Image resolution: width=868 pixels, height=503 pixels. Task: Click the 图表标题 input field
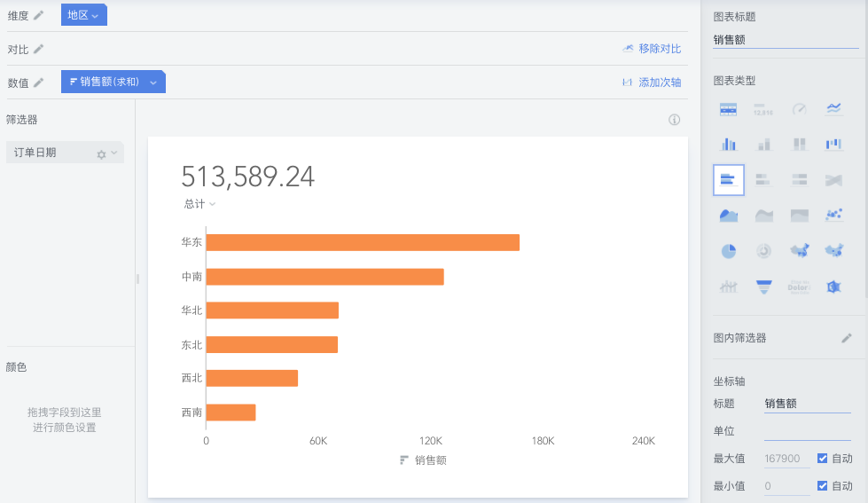click(x=786, y=40)
